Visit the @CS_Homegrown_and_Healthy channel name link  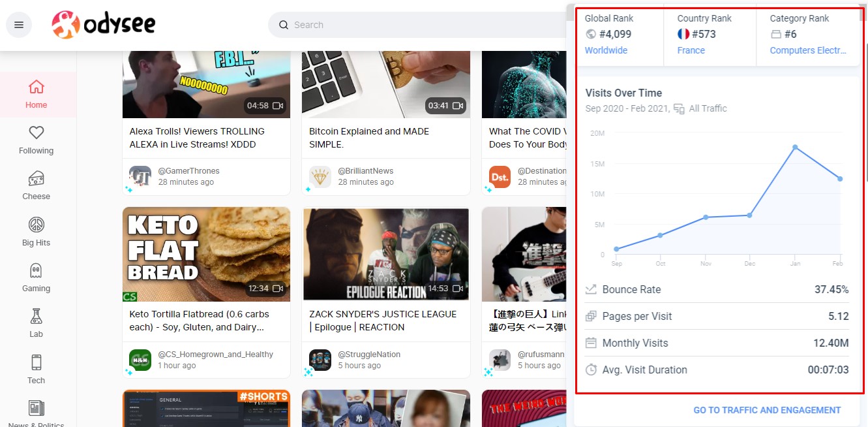(x=216, y=355)
